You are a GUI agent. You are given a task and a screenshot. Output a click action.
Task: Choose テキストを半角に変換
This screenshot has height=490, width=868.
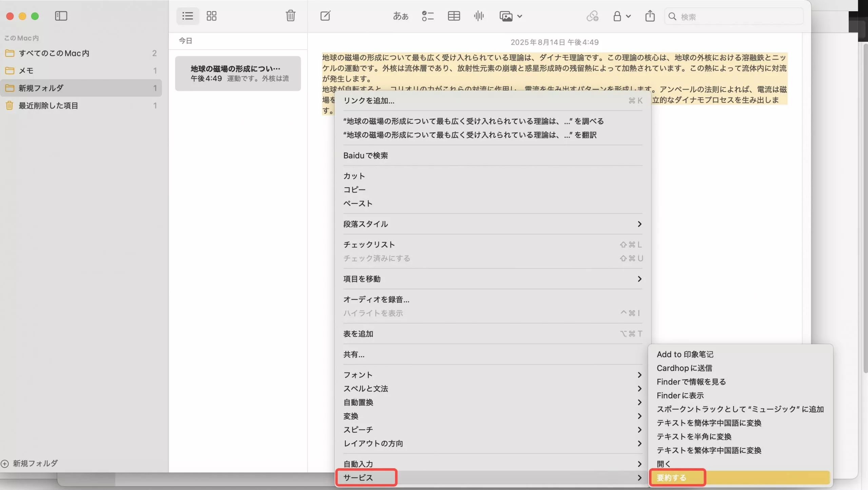(740, 437)
